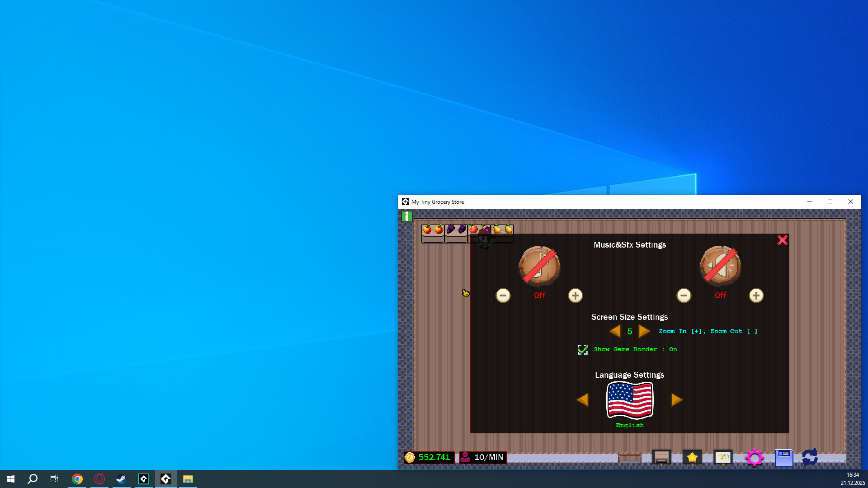Image resolution: width=868 pixels, height=488 pixels.
Task: Open the blue restart/refresh icon
Action: (x=810, y=457)
